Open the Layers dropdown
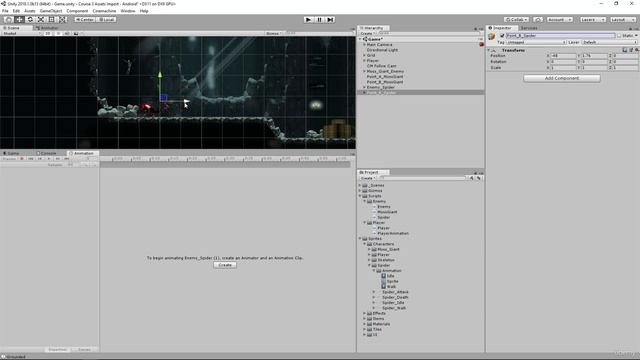 pos(592,20)
